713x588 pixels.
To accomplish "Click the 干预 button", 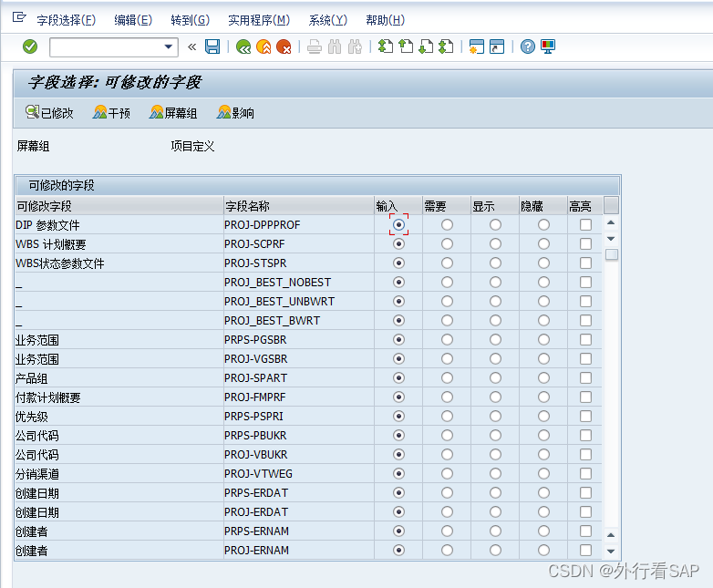I will [111, 113].
